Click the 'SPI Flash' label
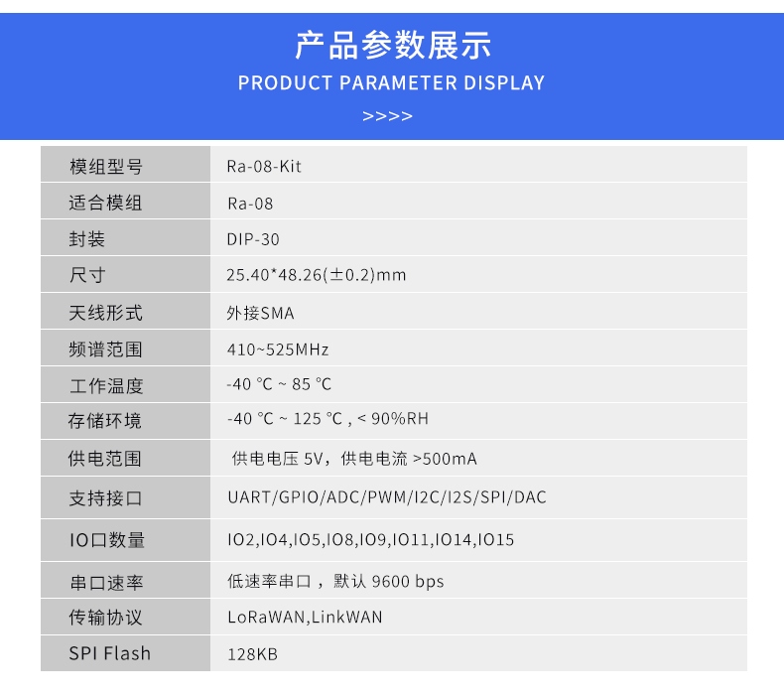 pos(109,653)
